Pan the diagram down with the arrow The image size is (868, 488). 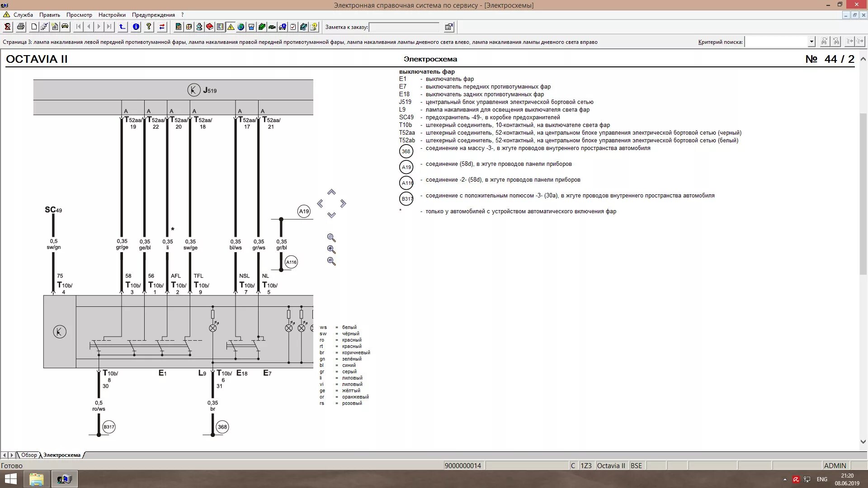point(331,215)
